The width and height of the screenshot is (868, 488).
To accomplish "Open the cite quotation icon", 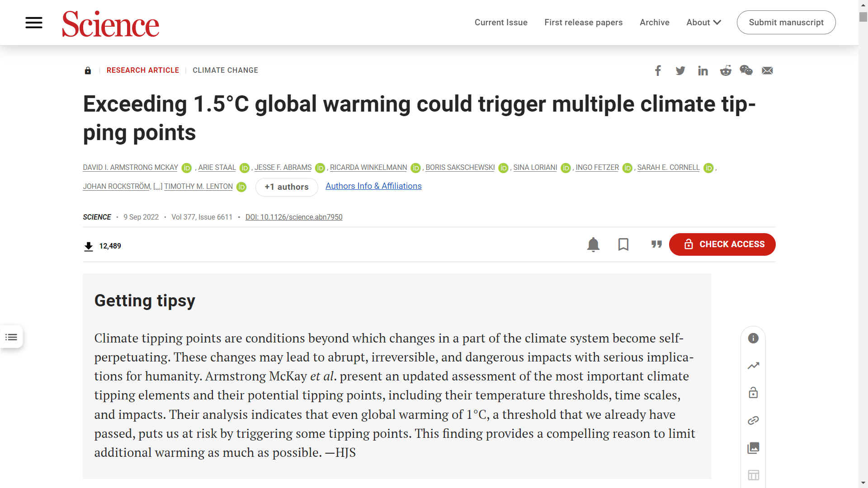I will (x=656, y=244).
